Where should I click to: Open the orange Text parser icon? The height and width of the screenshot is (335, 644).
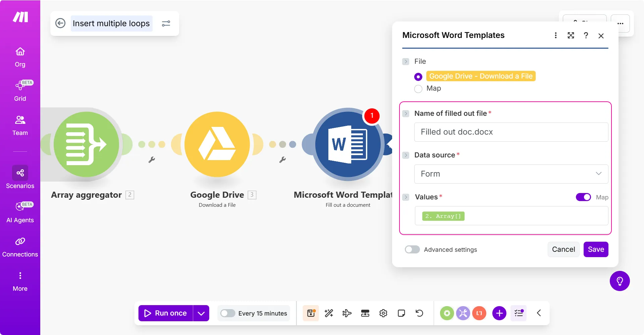pyautogui.click(x=479, y=313)
